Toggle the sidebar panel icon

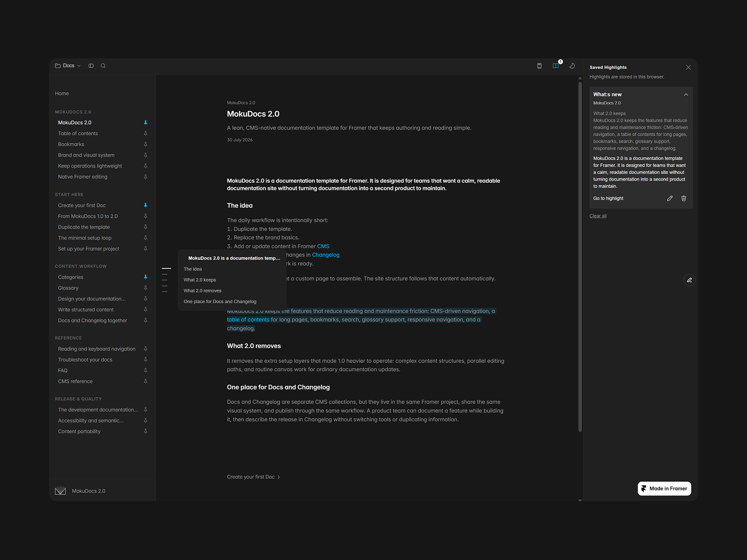pyautogui.click(x=91, y=66)
